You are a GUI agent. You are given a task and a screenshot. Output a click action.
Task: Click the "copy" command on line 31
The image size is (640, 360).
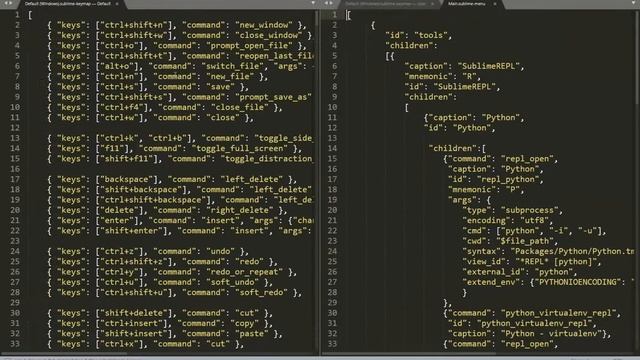[249, 323]
